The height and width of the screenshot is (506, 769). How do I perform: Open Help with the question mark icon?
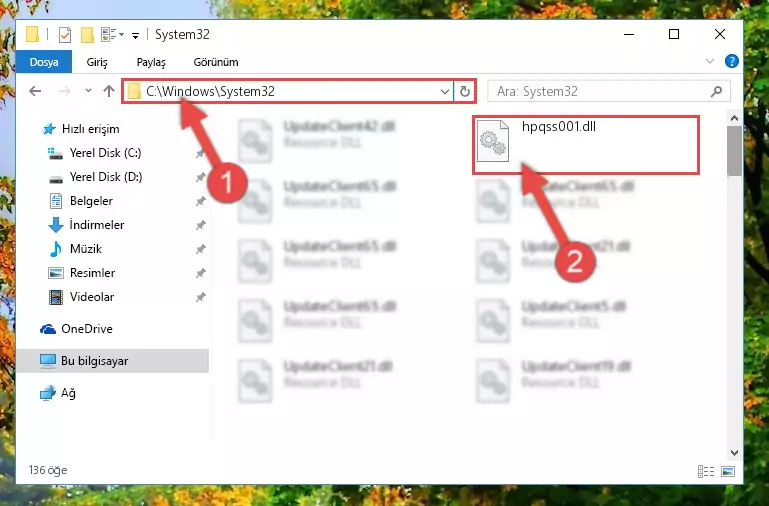(x=731, y=61)
